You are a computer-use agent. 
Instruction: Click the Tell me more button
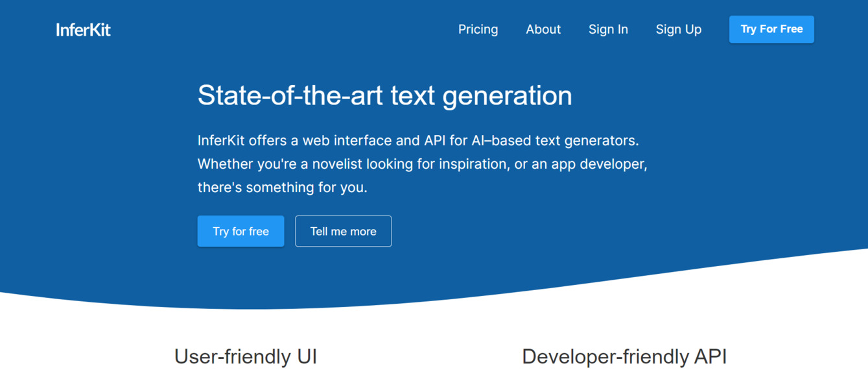click(344, 231)
